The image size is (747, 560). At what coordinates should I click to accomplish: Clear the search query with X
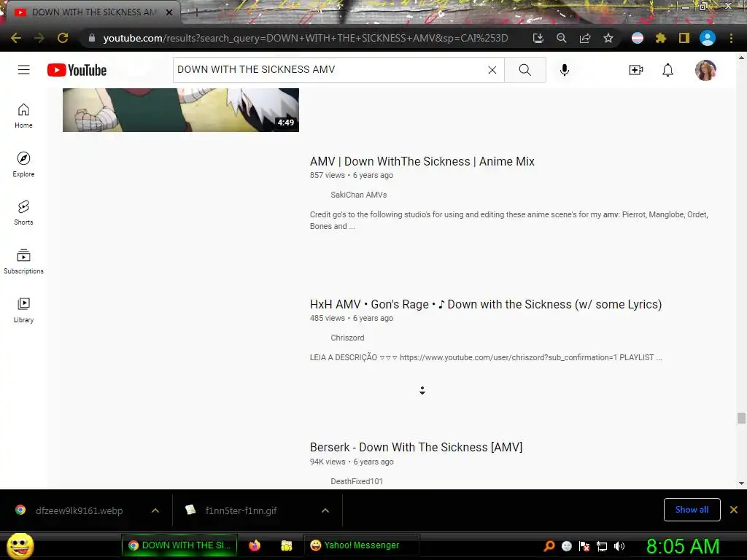(492, 70)
